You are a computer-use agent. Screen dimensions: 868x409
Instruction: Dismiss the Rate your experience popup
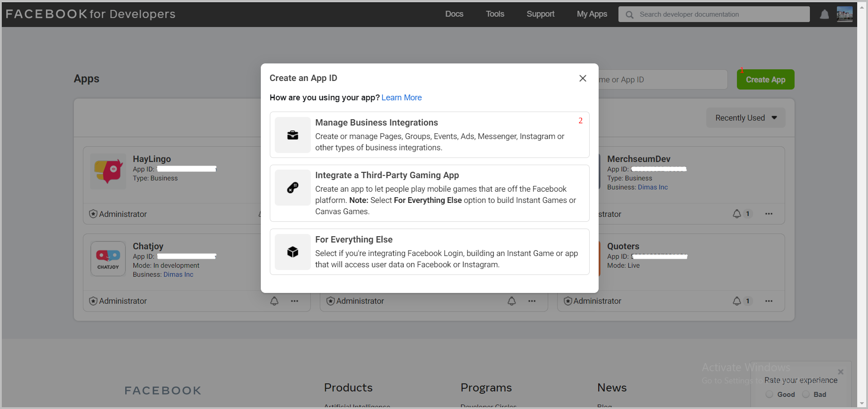pos(841,372)
